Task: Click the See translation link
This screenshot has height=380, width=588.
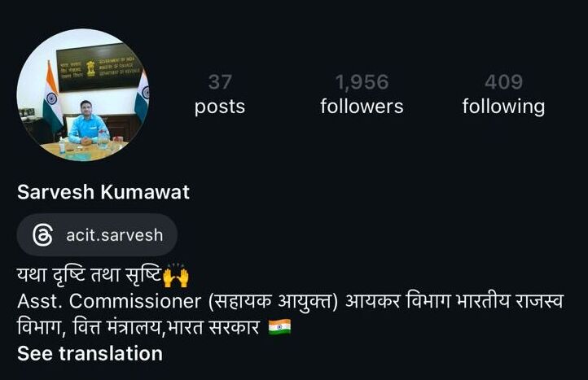Action: pos(90,353)
